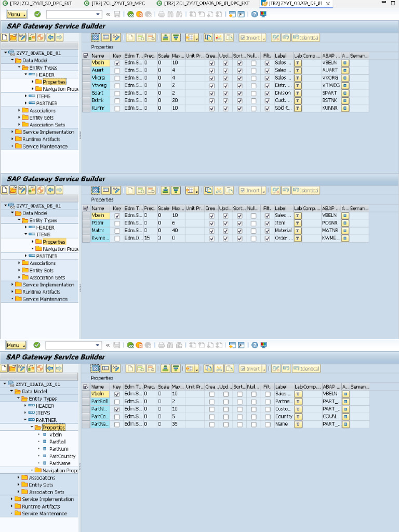Tick the Key checkbox for Posnr
The width and height of the screenshot is (399, 532).
pos(117,223)
